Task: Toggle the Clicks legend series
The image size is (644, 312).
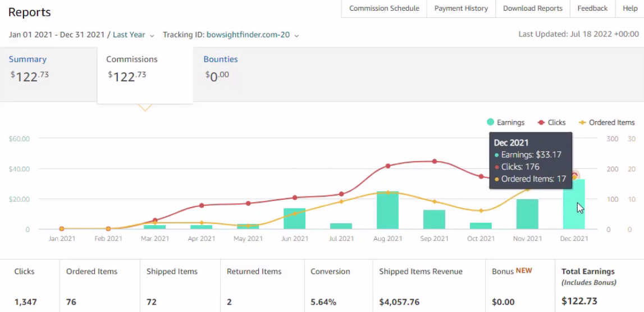Action: point(551,122)
